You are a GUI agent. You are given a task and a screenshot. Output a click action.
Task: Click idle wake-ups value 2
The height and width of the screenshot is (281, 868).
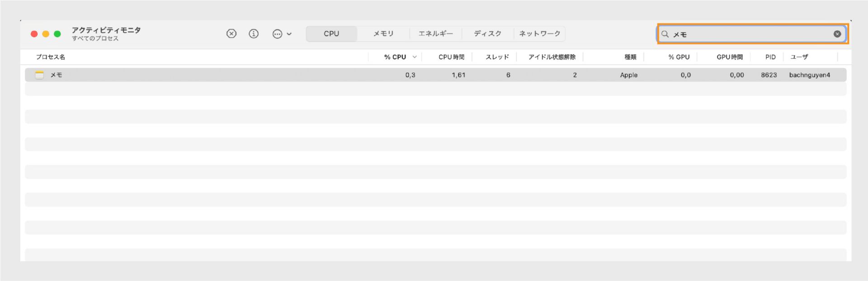coord(575,75)
